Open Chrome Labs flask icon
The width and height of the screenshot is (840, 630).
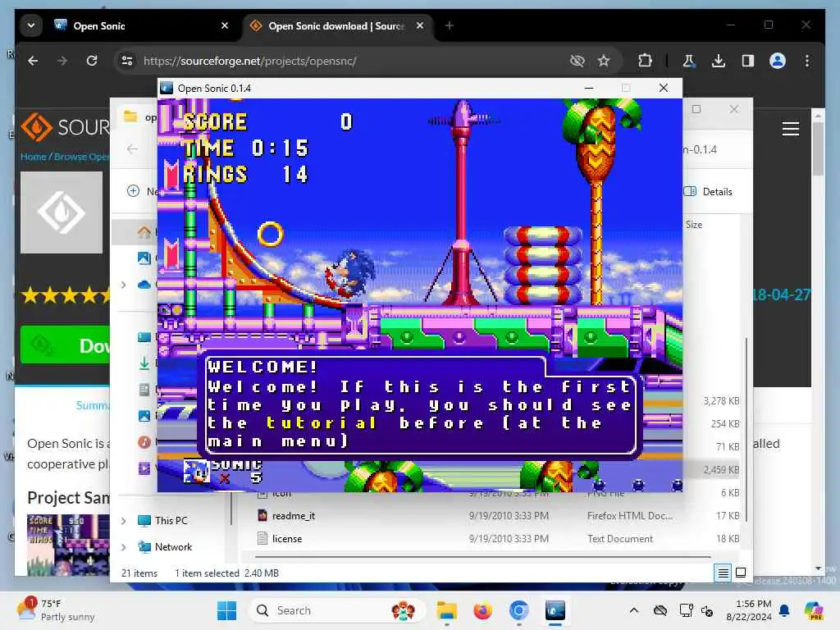pyautogui.click(x=688, y=61)
